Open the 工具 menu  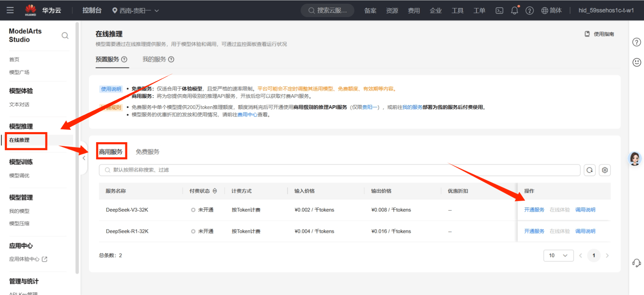point(458,10)
